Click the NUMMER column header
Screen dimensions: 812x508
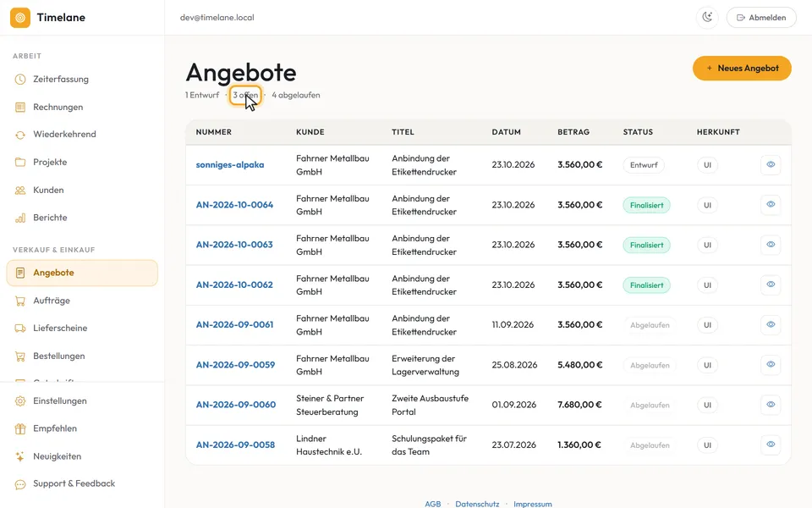(214, 132)
